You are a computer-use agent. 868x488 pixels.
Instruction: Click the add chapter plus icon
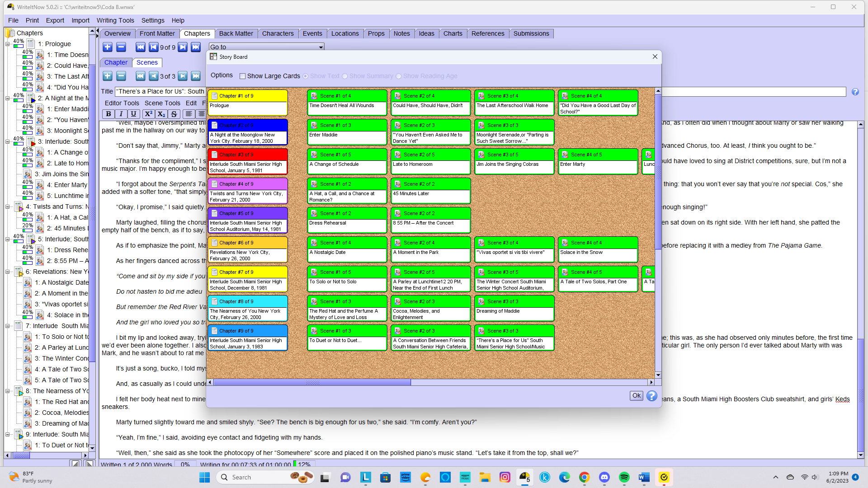[108, 47]
